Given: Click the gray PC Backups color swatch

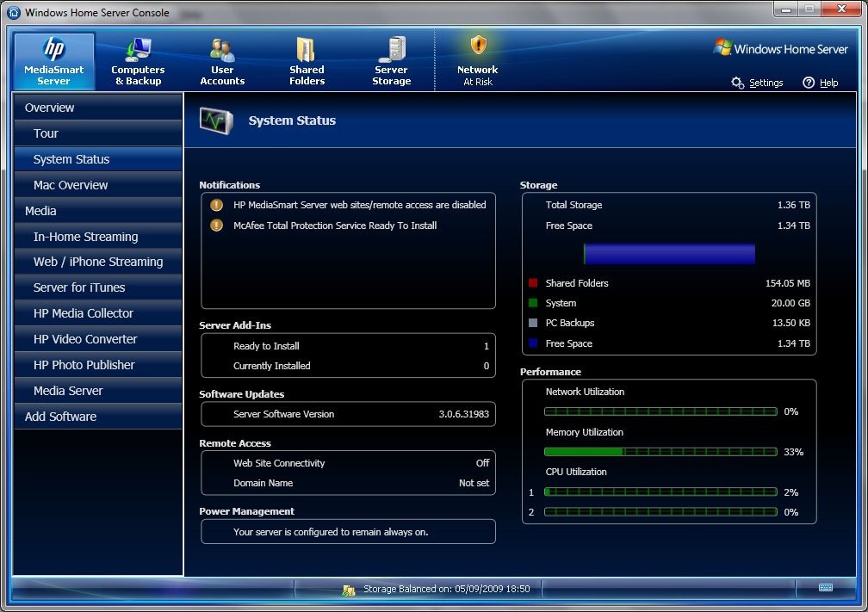Looking at the screenshot, I should 533,323.
